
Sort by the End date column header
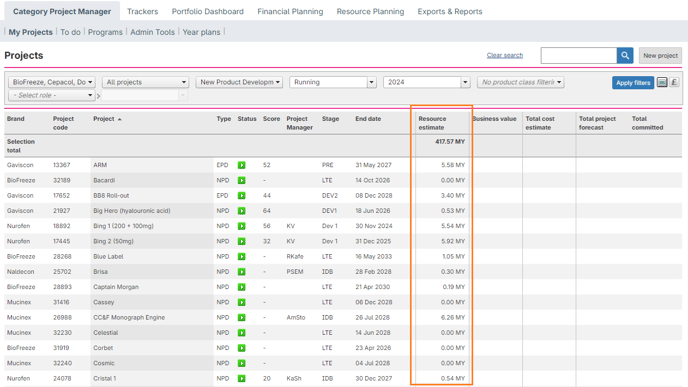coord(368,119)
